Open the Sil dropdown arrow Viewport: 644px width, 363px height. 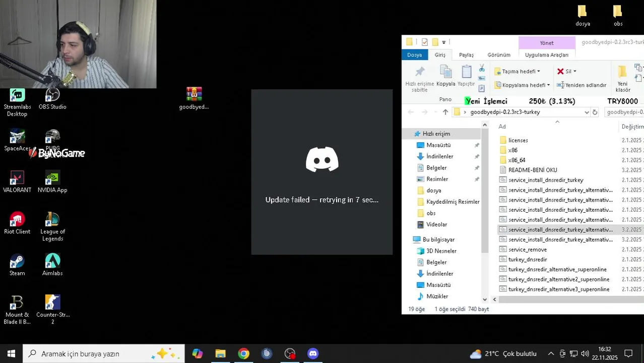point(574,71)
